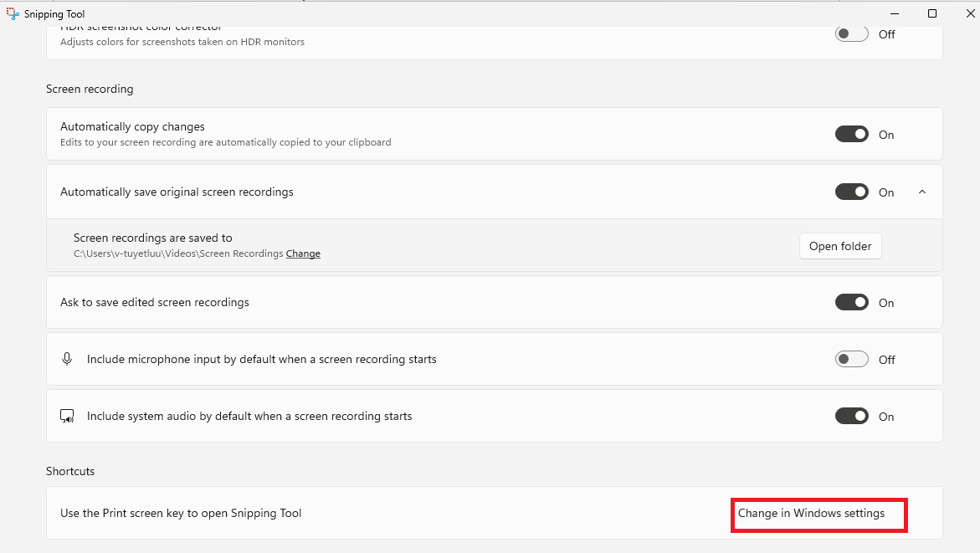Click the Snipping Tool icon in the title bar

click(12, 13)
